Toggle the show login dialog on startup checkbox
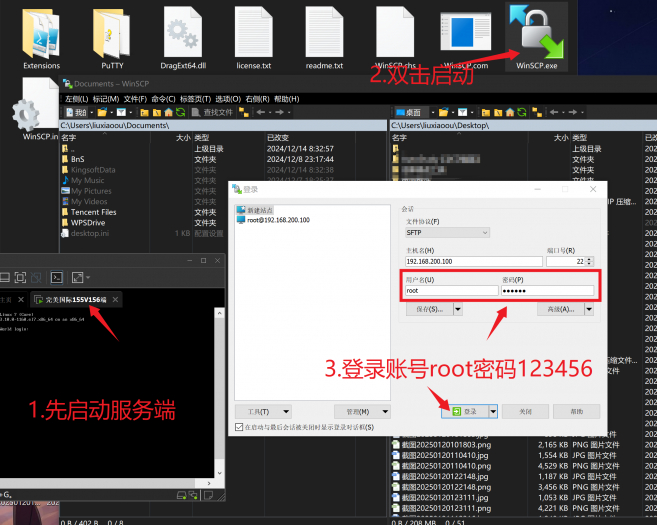The image size is (657, 525). [238, 427]
